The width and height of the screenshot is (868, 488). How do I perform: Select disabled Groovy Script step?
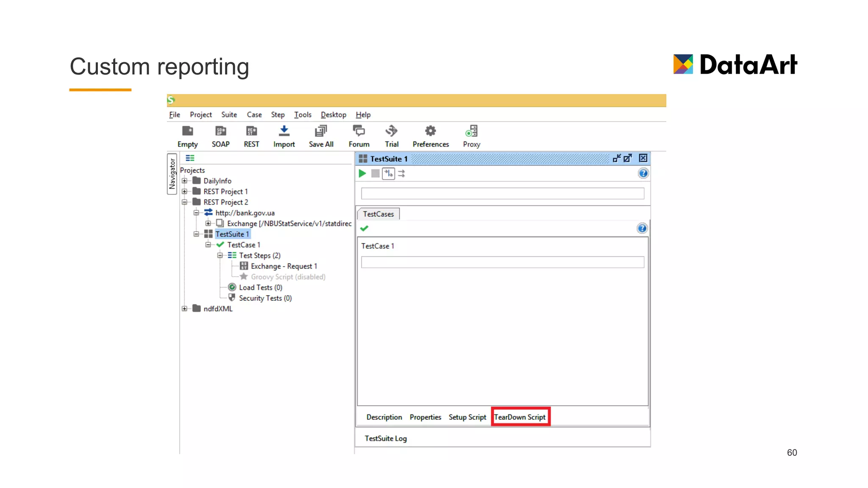pos(288,277)
